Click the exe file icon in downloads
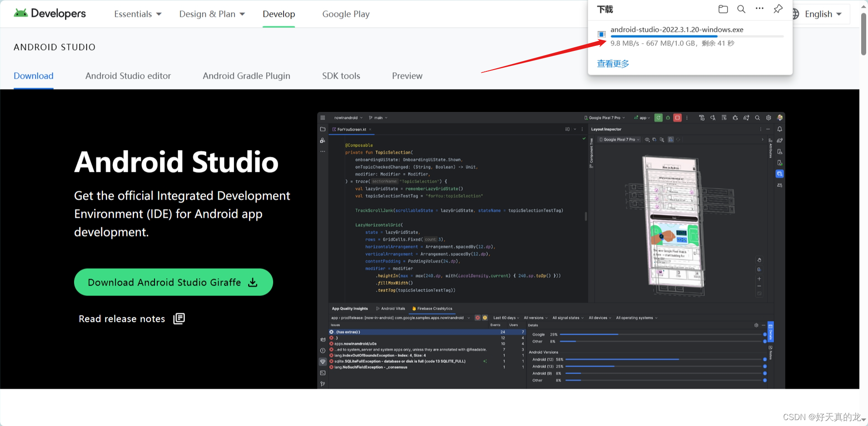The height and width of the screenshot is (426, 868). [602, 34]
